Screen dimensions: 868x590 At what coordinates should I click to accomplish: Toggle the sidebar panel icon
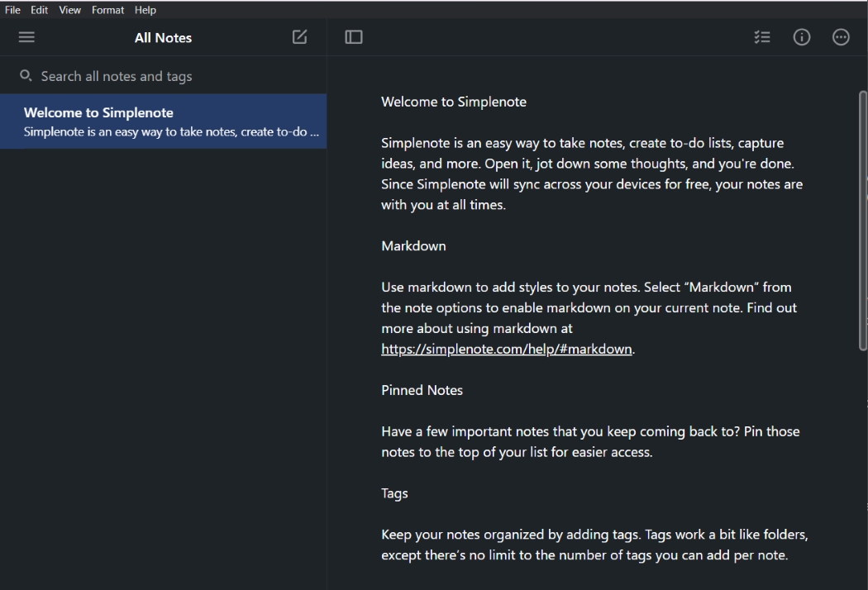(354, 37)
